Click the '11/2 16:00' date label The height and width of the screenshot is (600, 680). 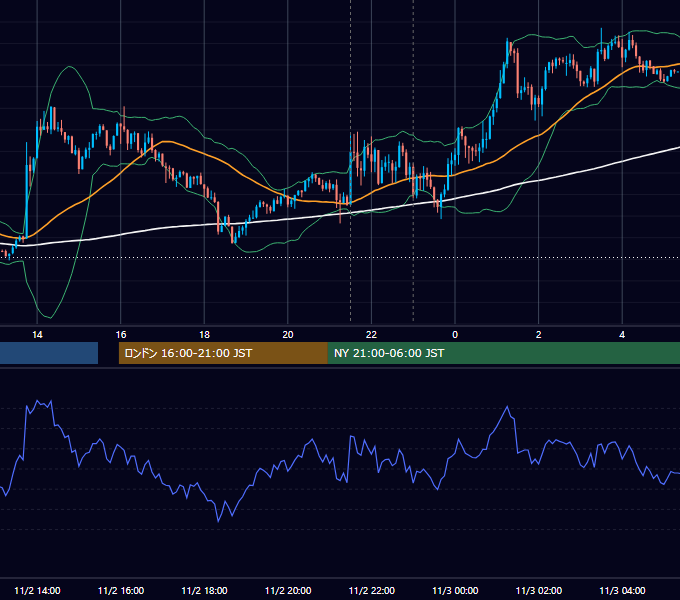pos(121,591)
